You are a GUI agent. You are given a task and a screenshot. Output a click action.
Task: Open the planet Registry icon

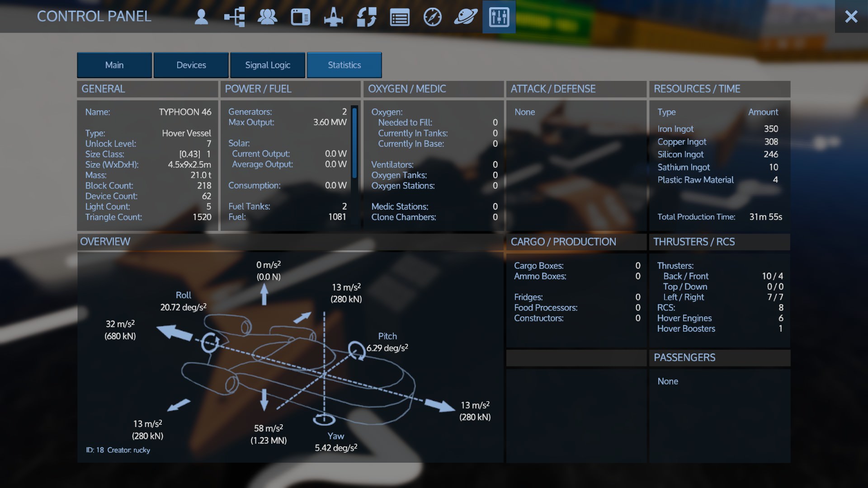(x=466, y=17)
